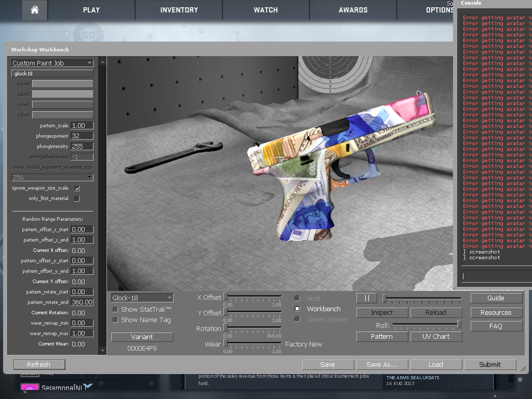The height and width of the screenshot is (399, 532).
Task: Enable only_first_material checkbox
Action: tap(77, 199)
